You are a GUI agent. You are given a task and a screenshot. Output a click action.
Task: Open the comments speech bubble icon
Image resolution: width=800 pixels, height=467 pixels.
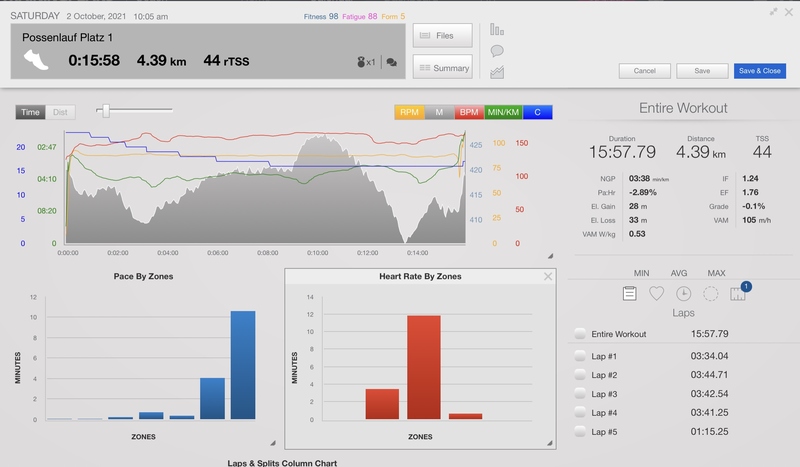[x=496, y=51]
